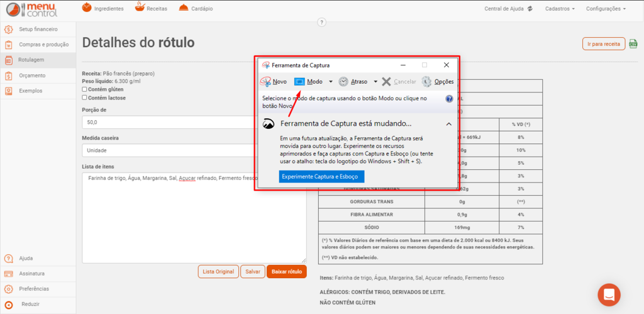Open Cardápio cloche icon
Viewport: 644px width, 314px height.
pyautogui.click(x=184, y=8)
